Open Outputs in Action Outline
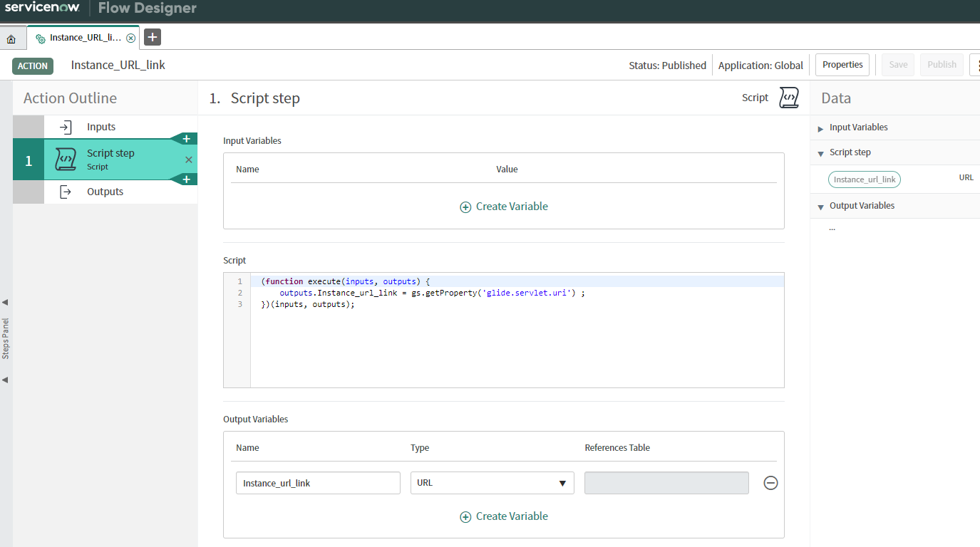This screenshot has height=547, width=980. [x=105, y=192]
